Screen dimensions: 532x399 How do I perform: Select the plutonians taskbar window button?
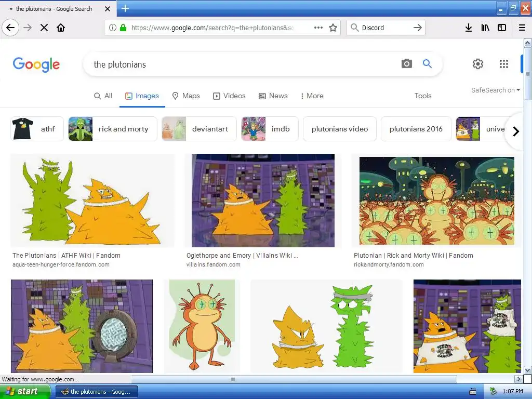96,392
